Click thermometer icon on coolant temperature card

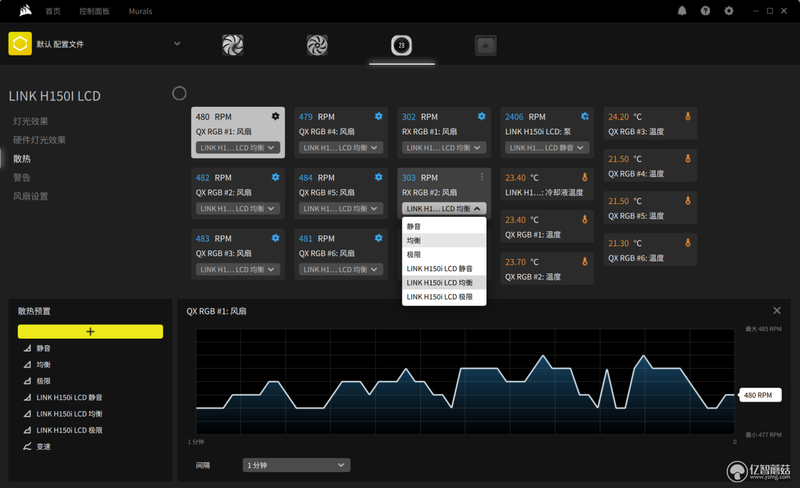(585, 177)
